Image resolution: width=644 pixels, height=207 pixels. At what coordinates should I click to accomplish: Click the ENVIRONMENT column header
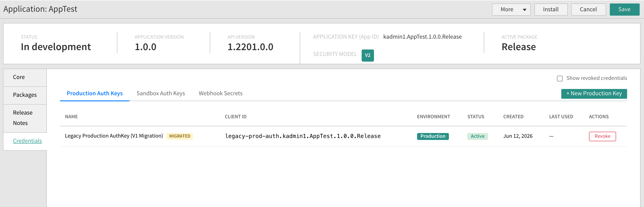434,117
